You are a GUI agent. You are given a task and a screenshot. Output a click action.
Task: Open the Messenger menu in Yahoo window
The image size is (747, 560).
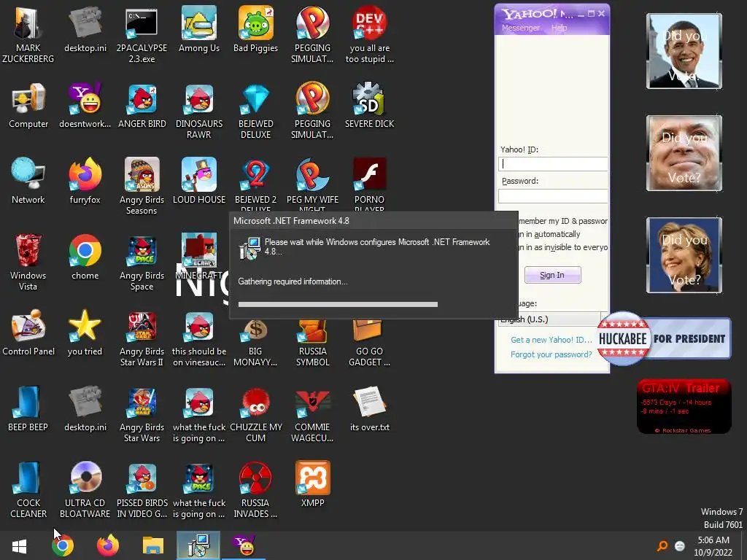pos(520,28)
